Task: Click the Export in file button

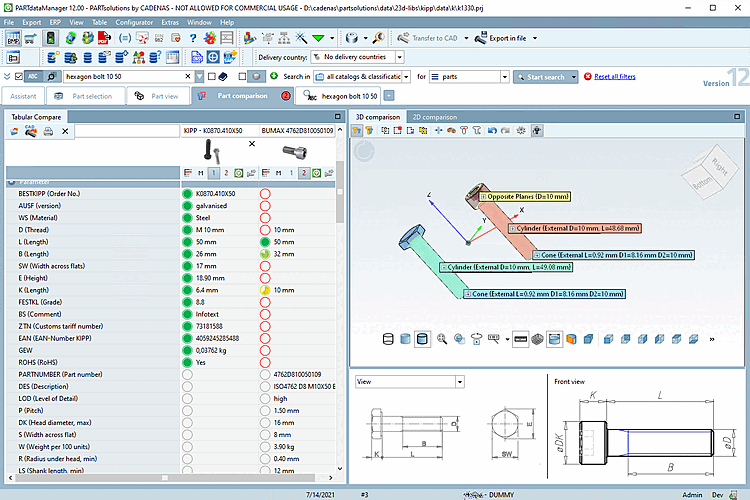Action: 501,38
